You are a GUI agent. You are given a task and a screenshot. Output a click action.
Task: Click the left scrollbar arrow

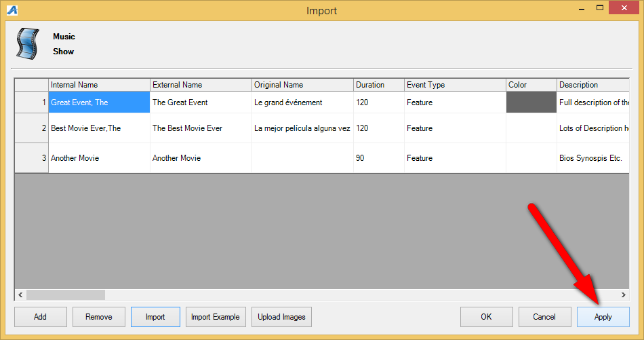pyautogui.click(x=20, y=295)
